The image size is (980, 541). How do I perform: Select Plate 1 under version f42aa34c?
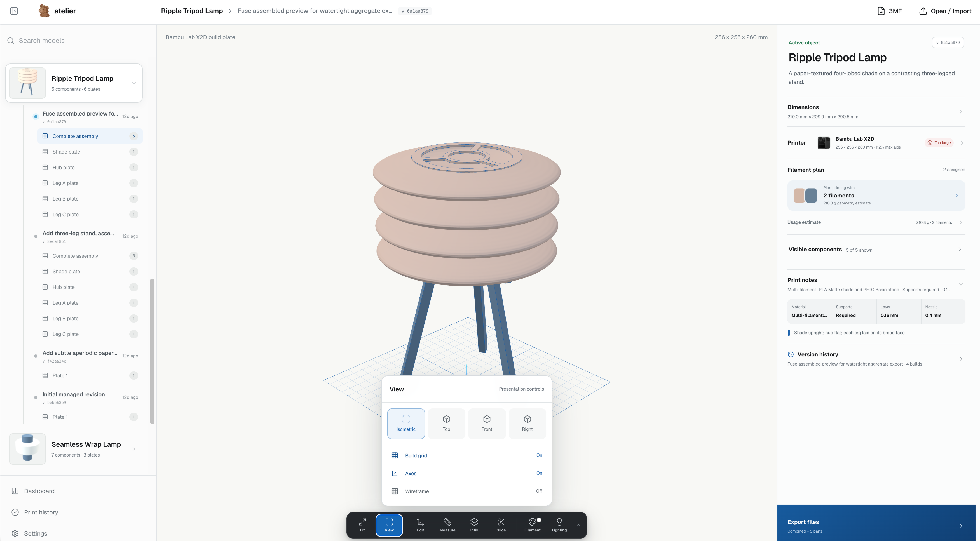click(x=90, y=375)
